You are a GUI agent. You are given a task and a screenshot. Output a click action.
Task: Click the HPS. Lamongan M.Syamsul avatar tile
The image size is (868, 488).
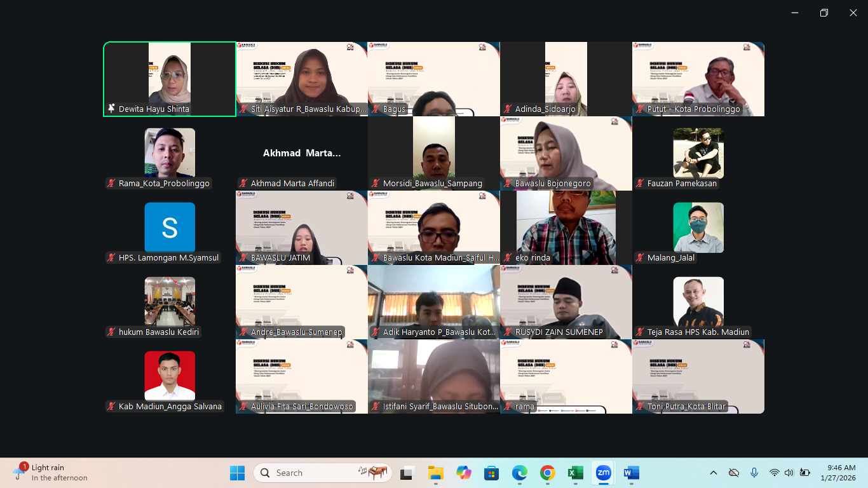[x=170, y=227]
